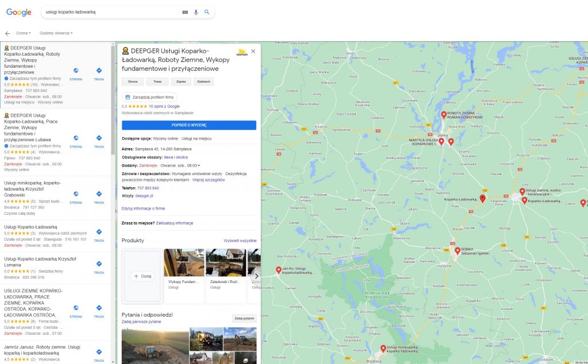Click Zadaj pytanie button
The width and height of the screenshot is (588, 364).
coord(244,318)
